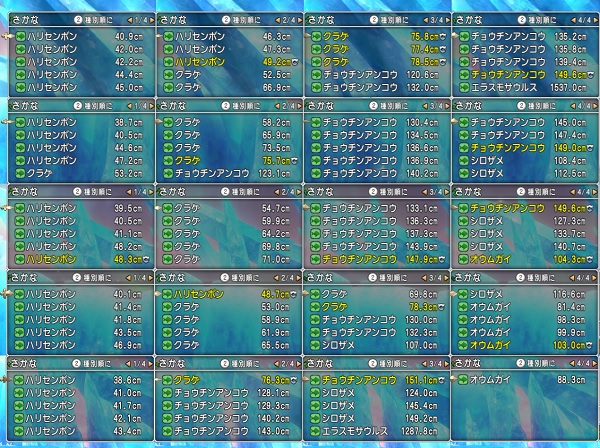The width and height of the screenshot is (600, 448).
Task: Click fish icon beside シロザメ 108.4cm
Action: [x=464, y=161]
